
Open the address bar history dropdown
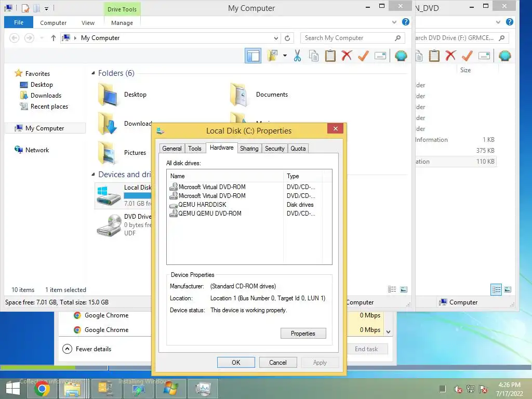coord(276,38)
